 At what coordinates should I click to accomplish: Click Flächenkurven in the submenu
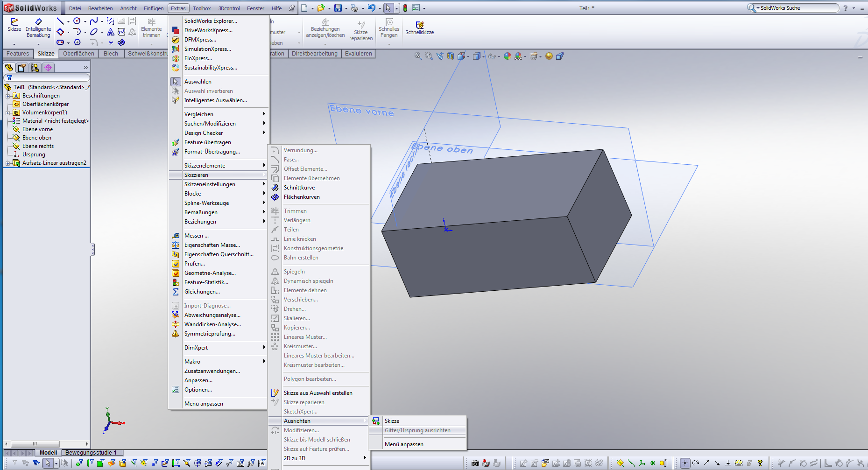[x=302, y=197]
